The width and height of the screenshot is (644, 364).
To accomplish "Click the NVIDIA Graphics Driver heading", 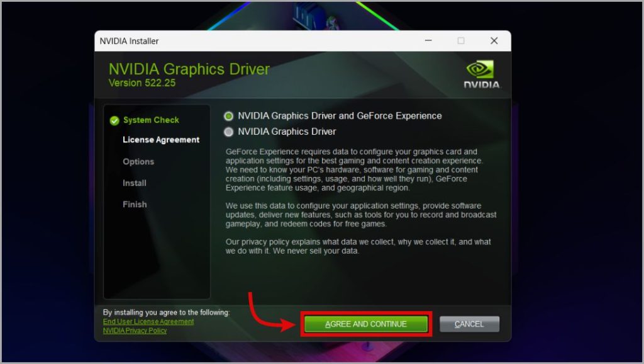I will pos(189,69).
